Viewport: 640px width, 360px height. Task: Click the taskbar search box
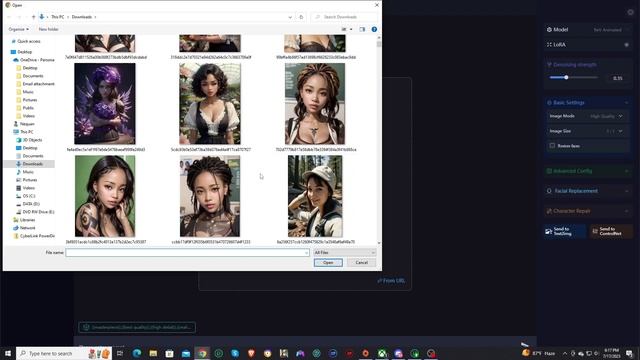tap(64, 353)
